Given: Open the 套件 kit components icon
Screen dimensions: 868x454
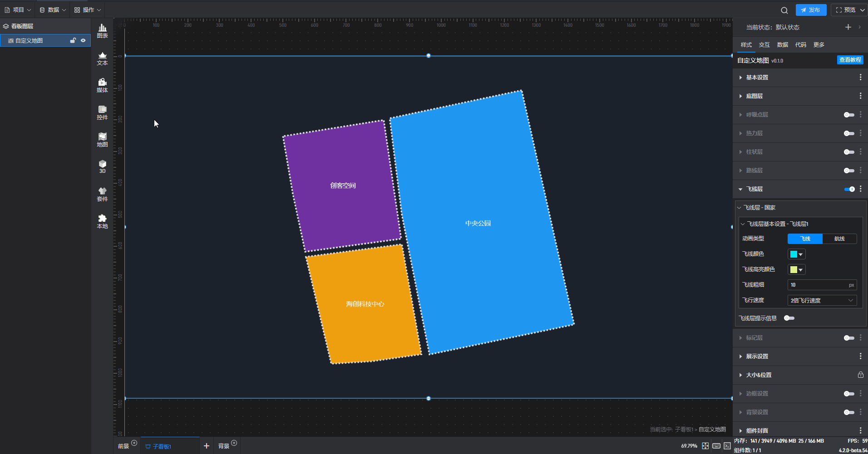Looking at the screenshot, I should pos(102,194).
